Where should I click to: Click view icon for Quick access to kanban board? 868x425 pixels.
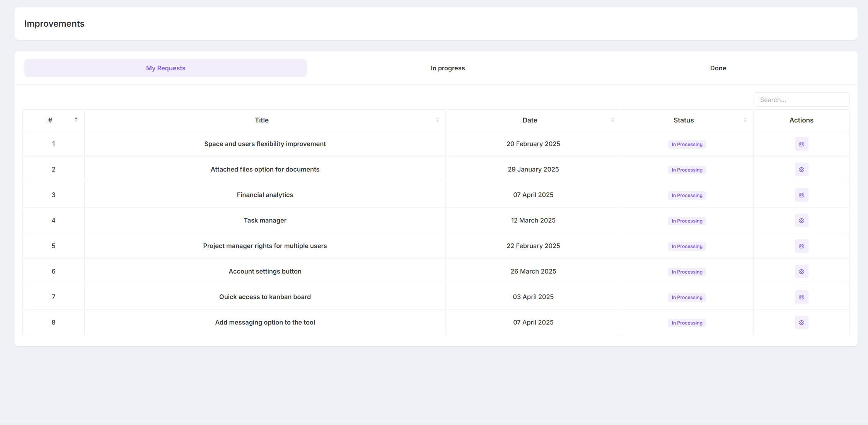point(801,297)
